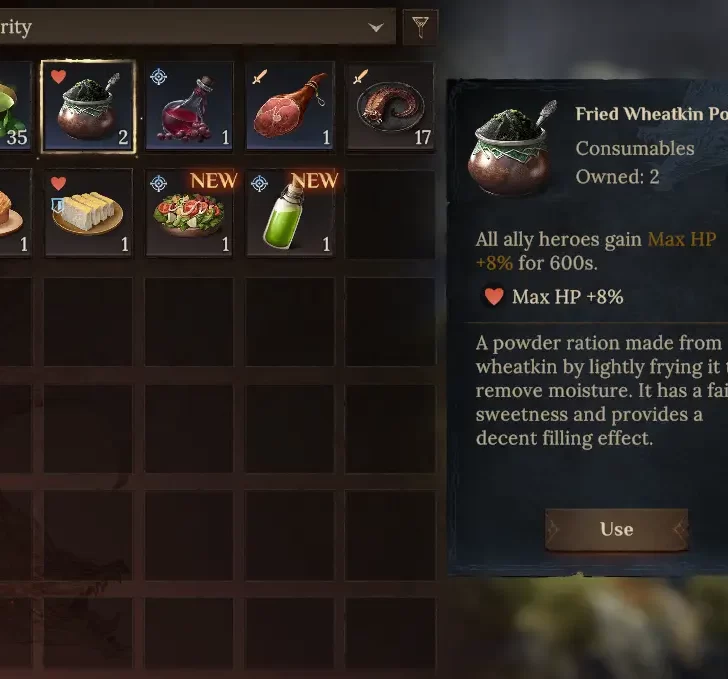Click the Fried Wheatkin Powder title text
The height and width of the screenshot is (679, 728).
tap(651, 114)
